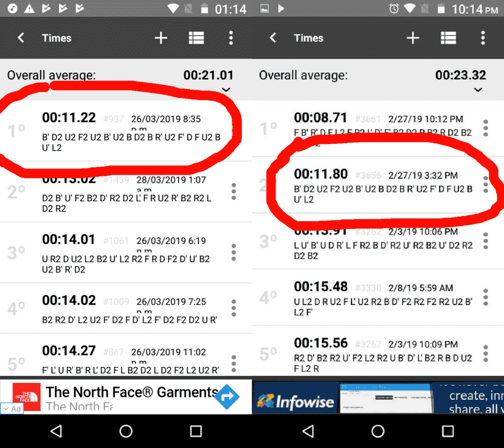Viewport: 504px width, 448px height.
Task: Open overflow menu in left phone toolbar
Action: (x=231, y=38)
